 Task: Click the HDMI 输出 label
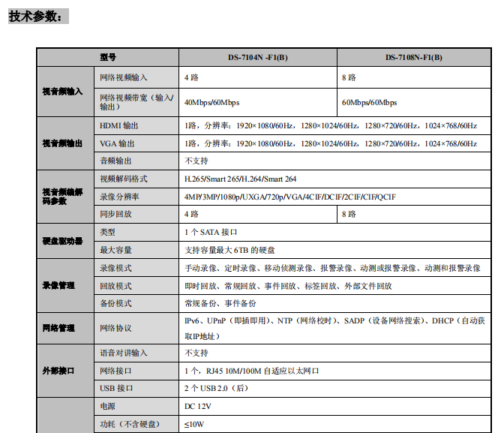coord(119,126)
